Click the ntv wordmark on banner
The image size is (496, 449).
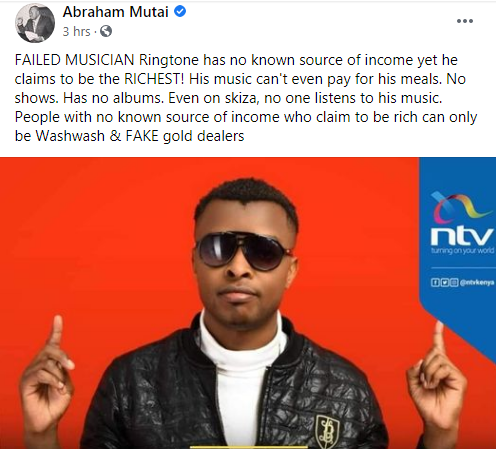pyautogui.click(x=462, y=236)
